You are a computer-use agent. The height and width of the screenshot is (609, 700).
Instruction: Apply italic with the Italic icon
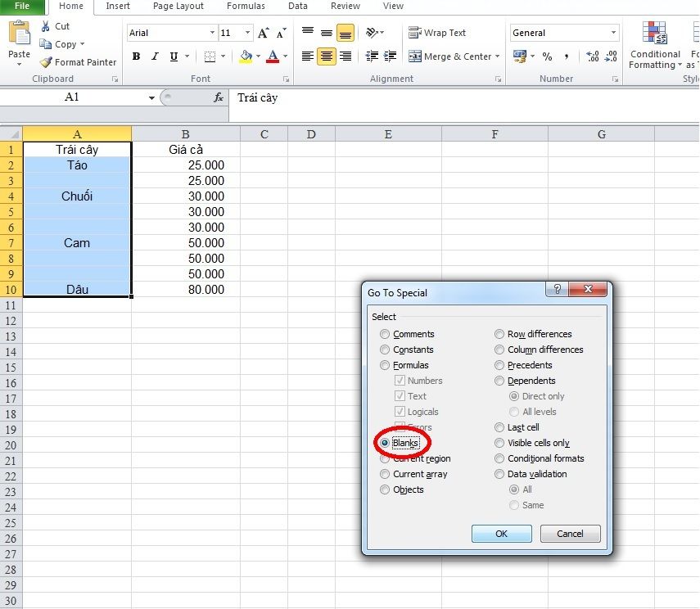pyautogui.click(x=155, y=57)
